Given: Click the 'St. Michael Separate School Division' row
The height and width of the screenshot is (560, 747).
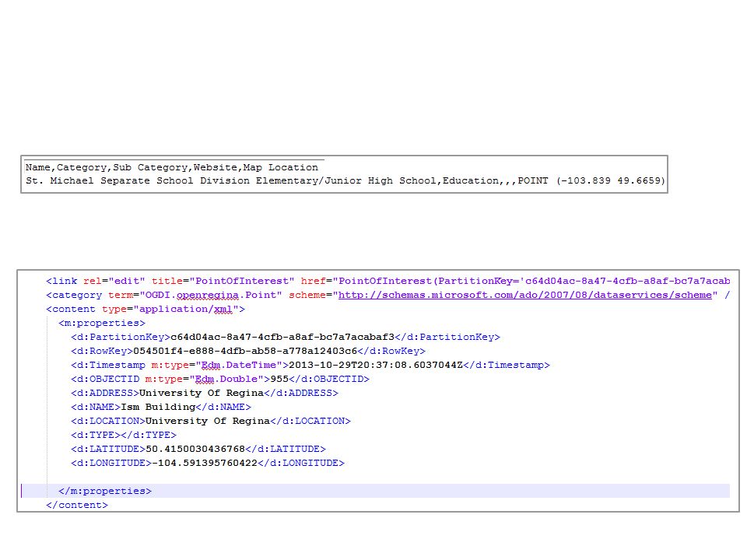Looking at the screenshot, I should [x=345, y=181].
